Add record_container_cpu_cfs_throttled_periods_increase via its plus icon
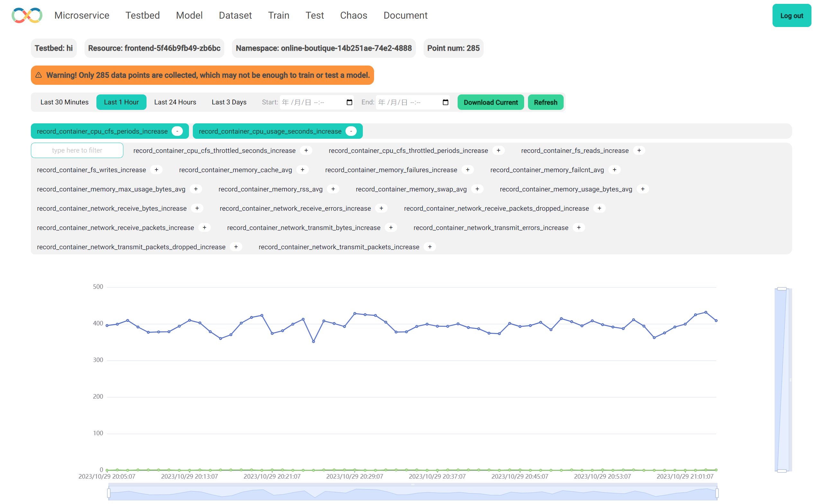Screen dimensions: 823x504 coord(498,151)
